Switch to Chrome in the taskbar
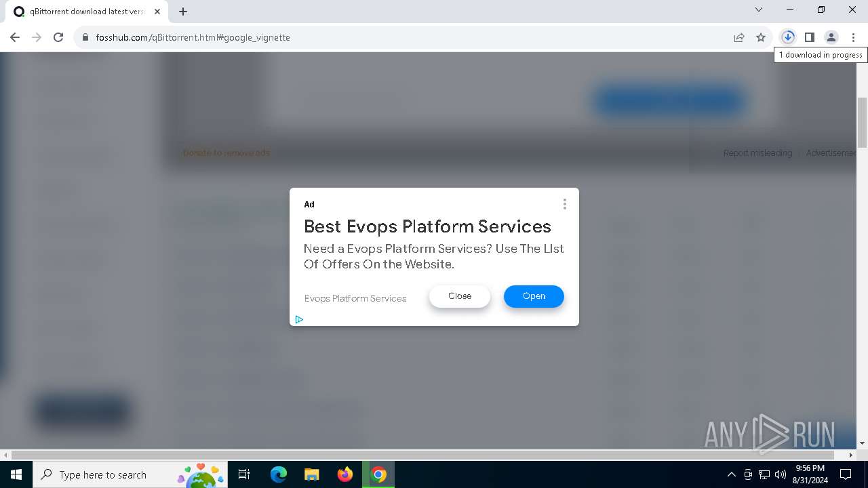The width and height of the screenshot is (868, 488). click(378, 474)
